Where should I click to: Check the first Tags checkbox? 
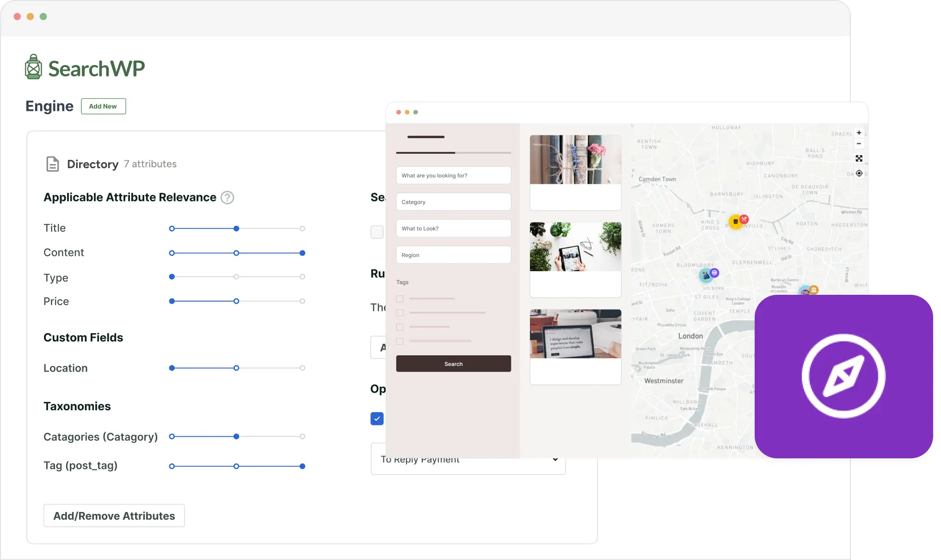coord(400,298)
